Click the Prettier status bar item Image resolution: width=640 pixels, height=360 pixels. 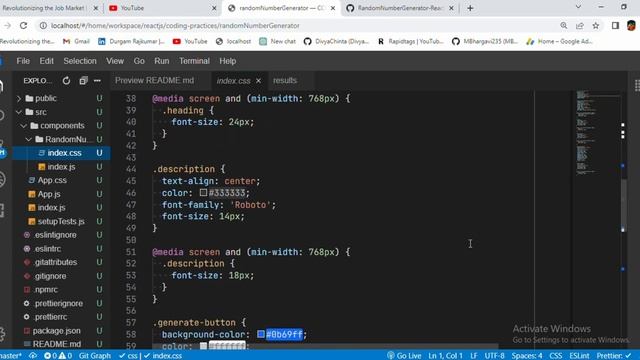coord(614,356)
